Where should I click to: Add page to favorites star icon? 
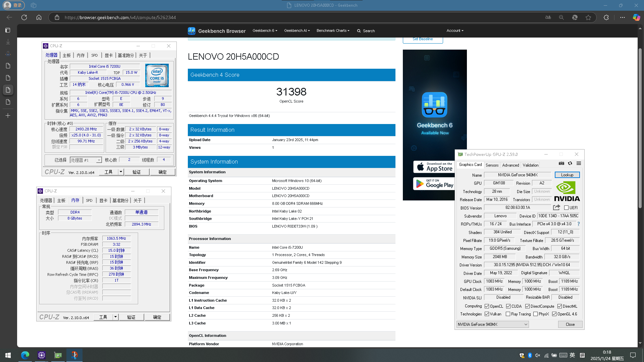click(x=588, y=17)
